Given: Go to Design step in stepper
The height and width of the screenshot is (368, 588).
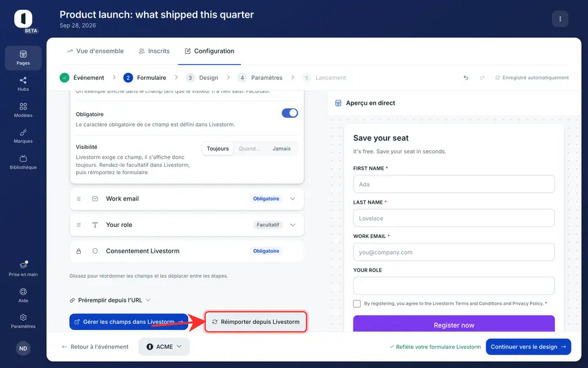Looking at the screenshot, I should click(x=202, y=78).
